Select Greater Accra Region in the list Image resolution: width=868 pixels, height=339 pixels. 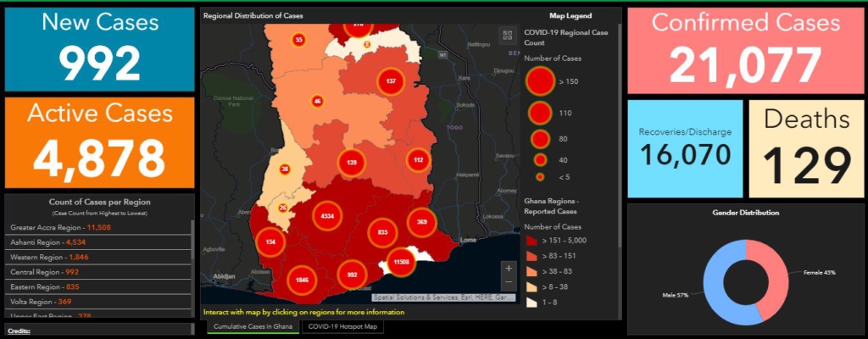pyautogui.click(x=59, y=227)
